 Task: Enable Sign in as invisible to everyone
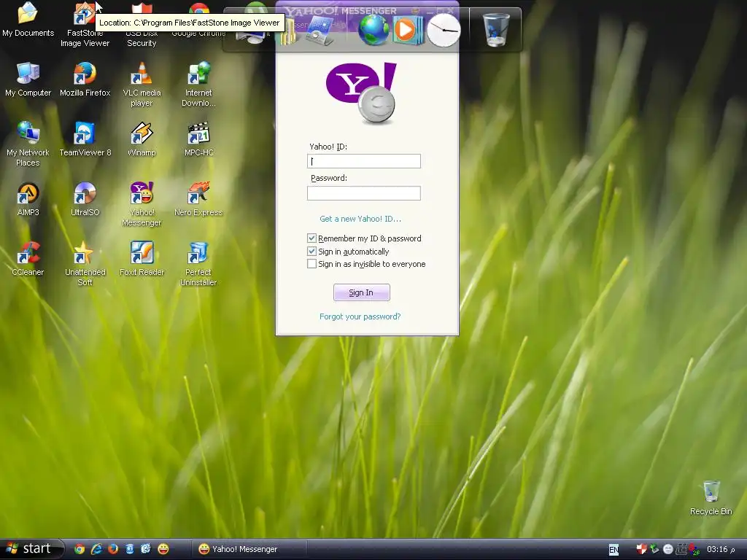point(311,264)
